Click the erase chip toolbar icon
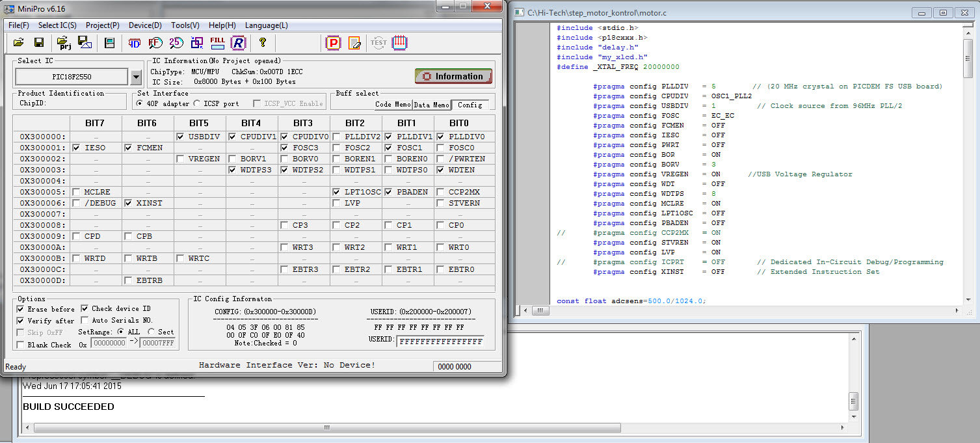 354,43
